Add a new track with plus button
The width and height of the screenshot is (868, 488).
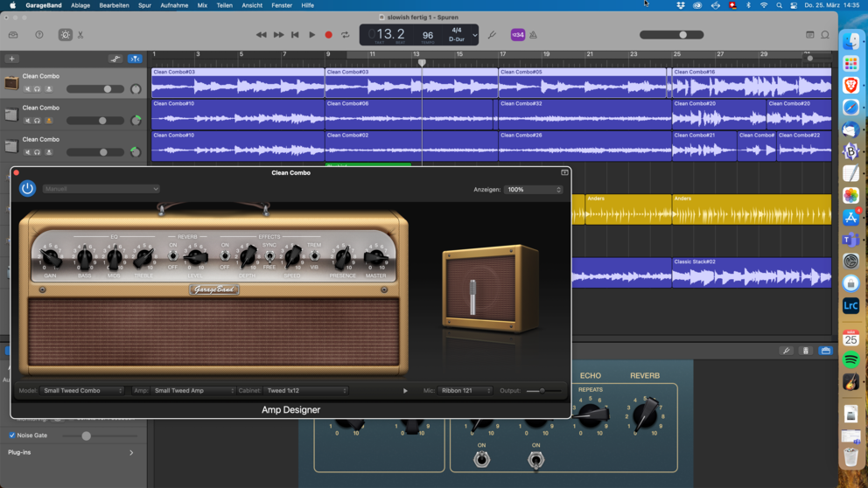tap(11, 59)
